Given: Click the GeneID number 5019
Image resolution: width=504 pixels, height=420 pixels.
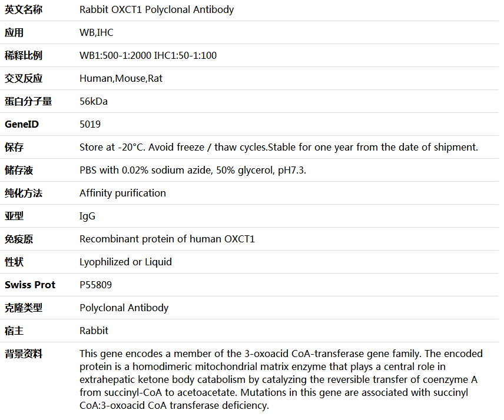Looking at the screenshot, I should pyautogui.click(x=90, y=125).
